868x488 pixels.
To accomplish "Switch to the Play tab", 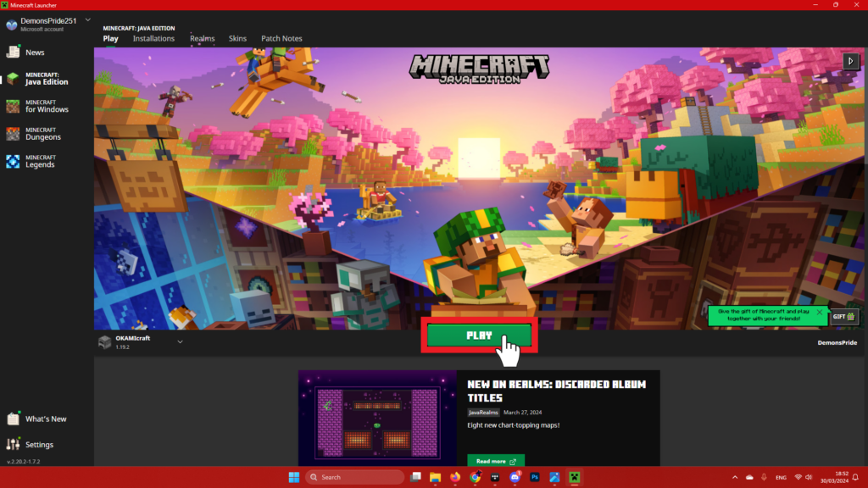I will tap(110, 39).
